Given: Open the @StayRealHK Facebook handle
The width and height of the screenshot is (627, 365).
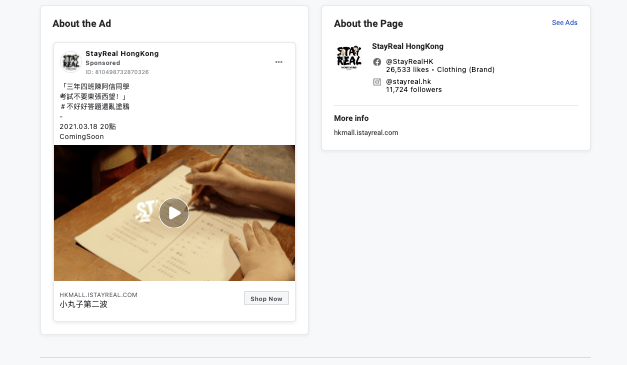Looking at the screenshot, I should click(x=409, y=62).
